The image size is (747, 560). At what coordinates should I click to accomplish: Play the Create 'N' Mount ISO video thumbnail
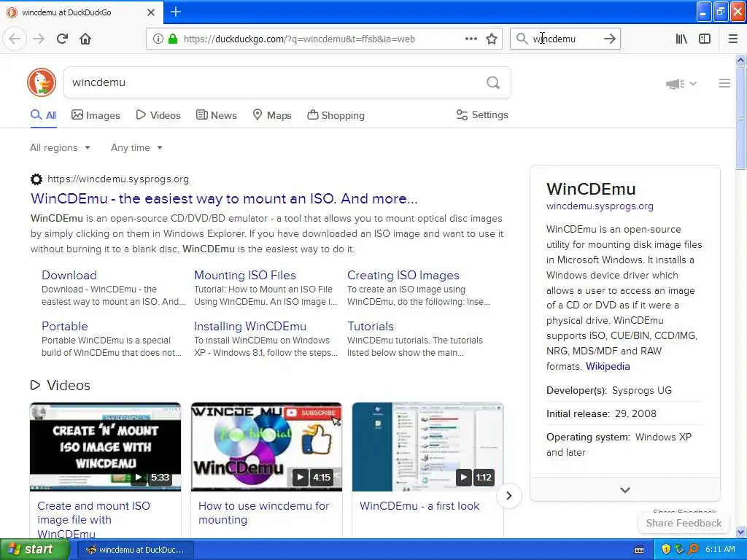pyautogui.click(x=105, y=447)
